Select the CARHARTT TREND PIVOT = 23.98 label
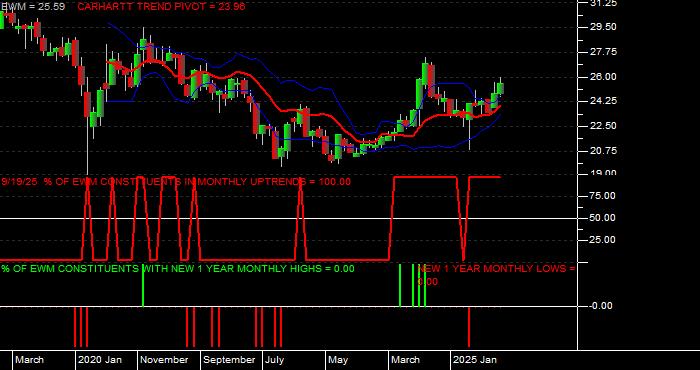The image size is (700, 370). pyautogui.click(x=161, y=7)
